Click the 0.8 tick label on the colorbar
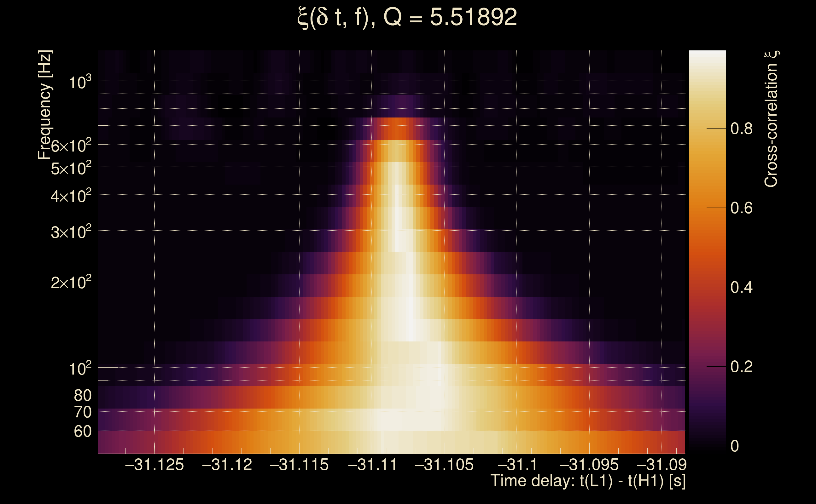 click(741, 129)
